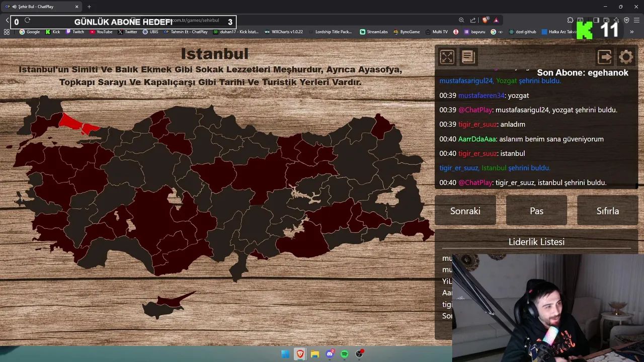Expand the bookmarks overflow chevron

631,32
